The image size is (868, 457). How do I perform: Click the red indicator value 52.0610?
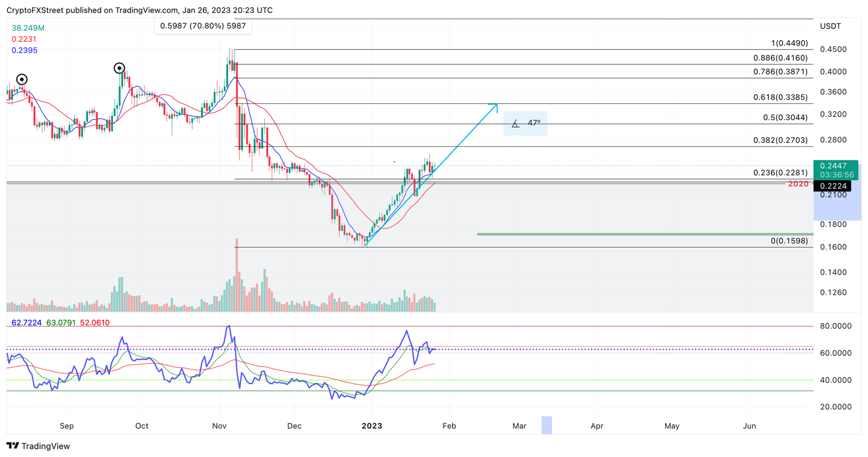[95, 323]
